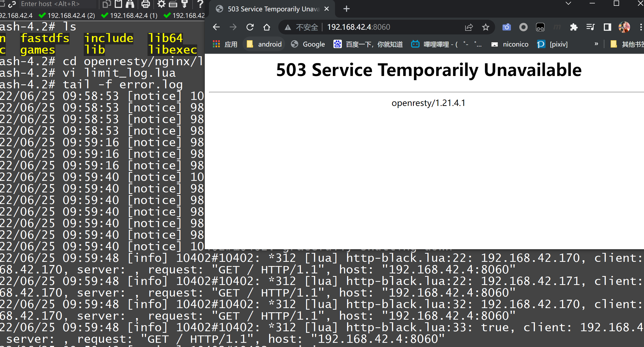Click the browser home button

[267, 27]
